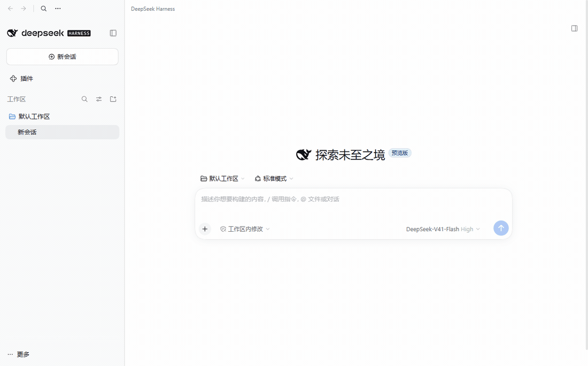Open the top three-dots overflow menu

(58, 9)
